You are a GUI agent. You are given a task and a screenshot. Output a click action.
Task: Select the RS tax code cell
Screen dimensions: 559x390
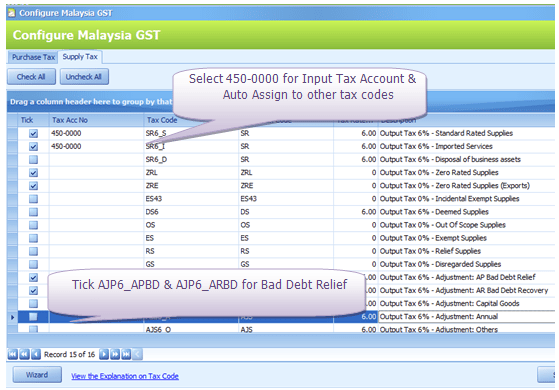191,251
